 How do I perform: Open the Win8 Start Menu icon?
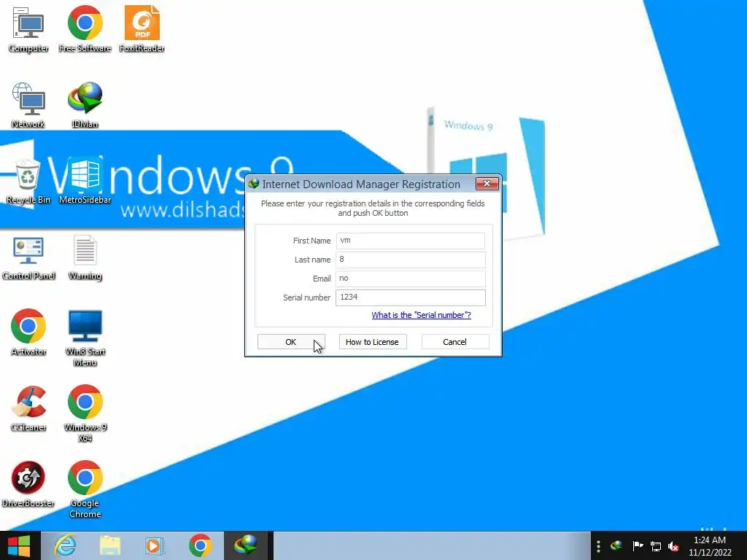85,338
